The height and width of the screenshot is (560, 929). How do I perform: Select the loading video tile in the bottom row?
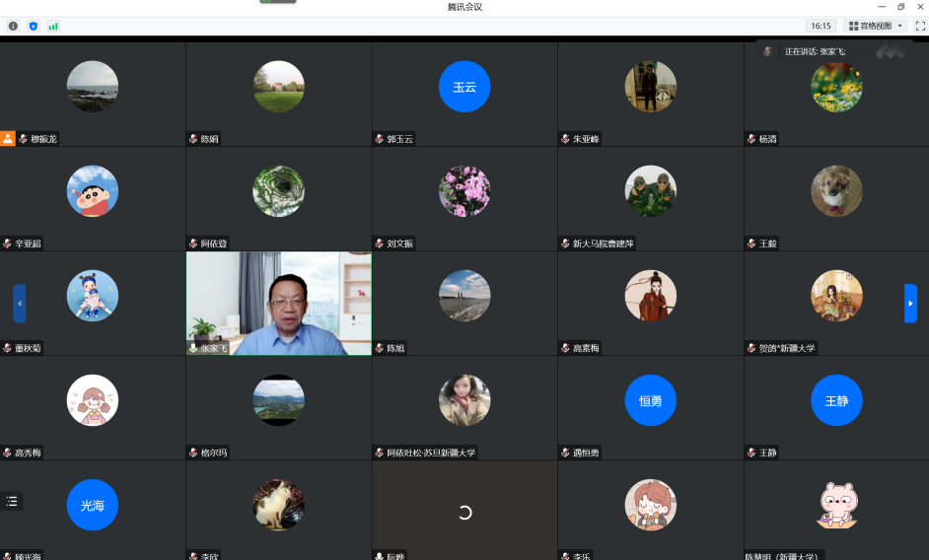coord(464,511)
